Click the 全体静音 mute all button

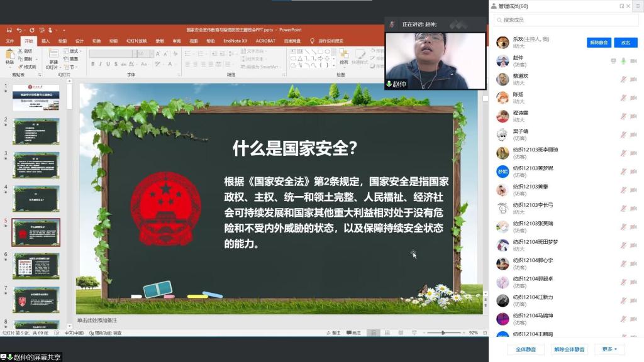tap(526, 349)
